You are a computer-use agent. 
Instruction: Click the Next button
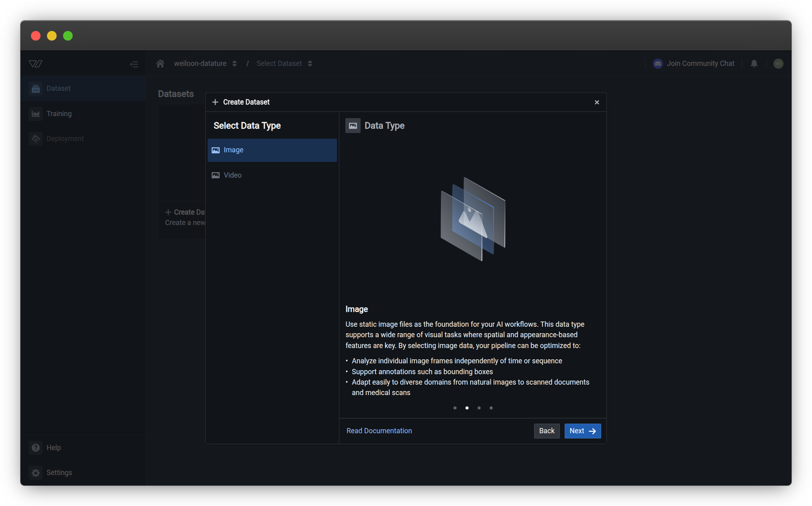(x=582, y=431)
